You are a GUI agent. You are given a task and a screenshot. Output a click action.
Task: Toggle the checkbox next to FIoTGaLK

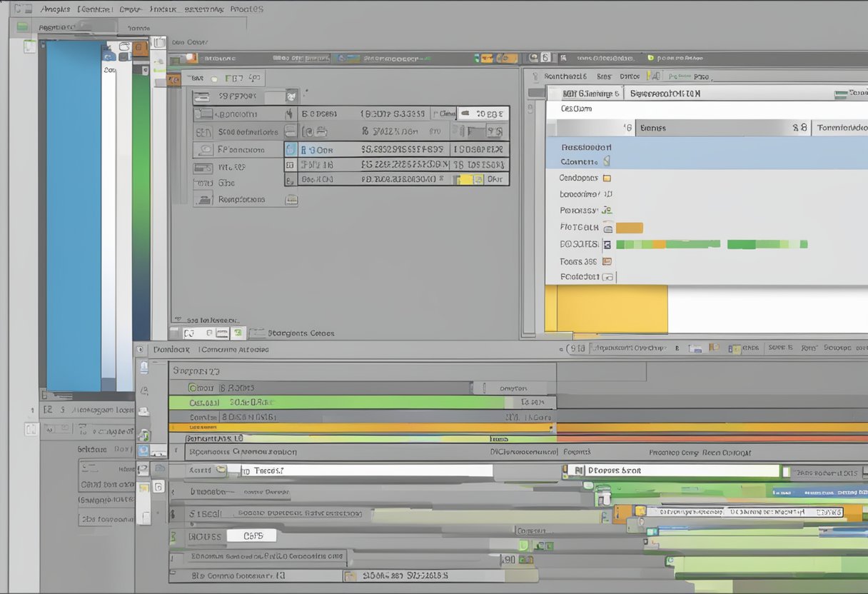(x=607, y=228)
